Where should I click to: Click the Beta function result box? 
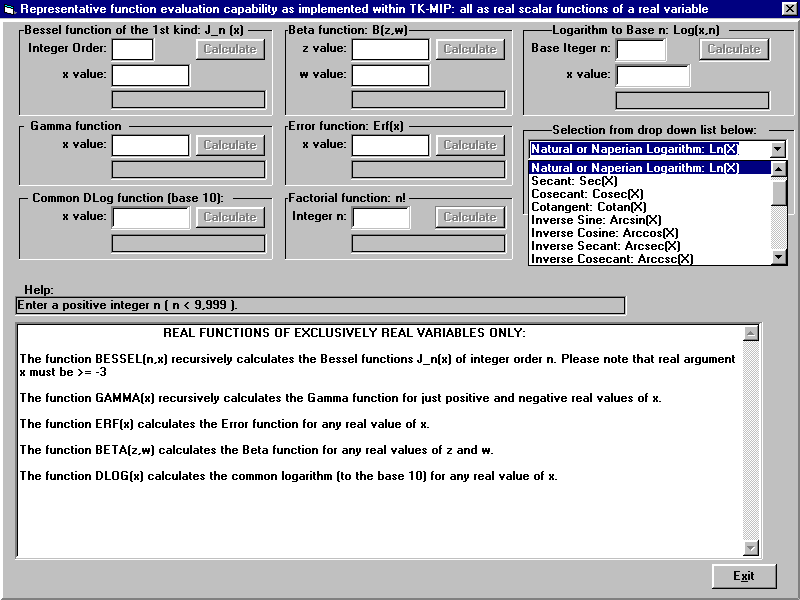coord(428,99)
